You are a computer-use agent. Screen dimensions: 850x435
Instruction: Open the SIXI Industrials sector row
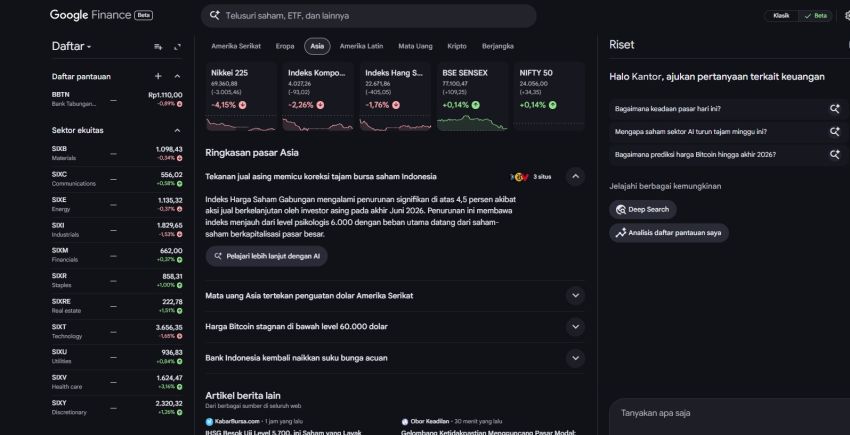[117, 230]
